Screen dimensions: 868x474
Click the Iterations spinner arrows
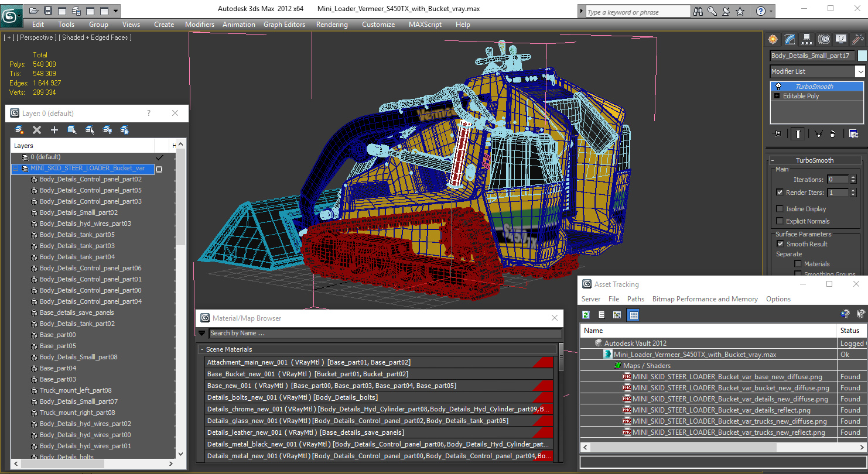853,180
